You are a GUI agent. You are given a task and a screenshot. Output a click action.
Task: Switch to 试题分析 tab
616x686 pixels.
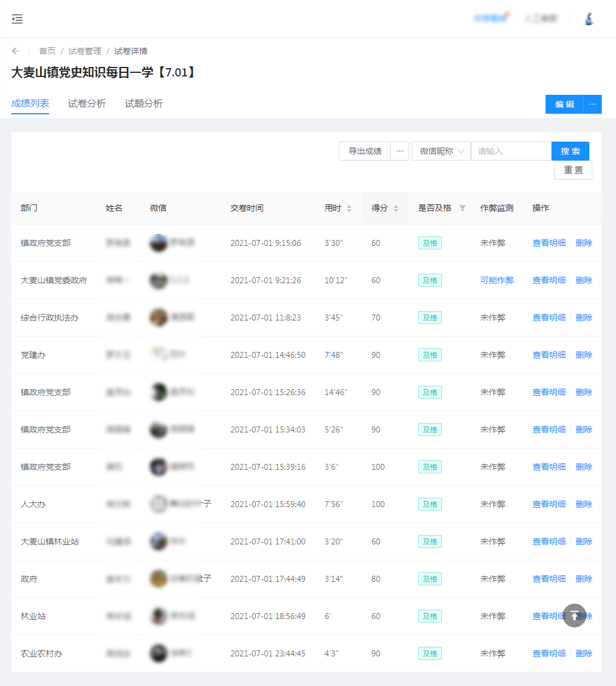click(144, 104)
